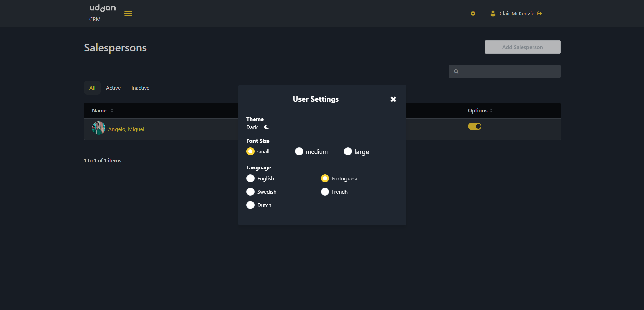
Task: Click the logout icon beside Clair McKenzie
Action: click(x=539, y=14)
